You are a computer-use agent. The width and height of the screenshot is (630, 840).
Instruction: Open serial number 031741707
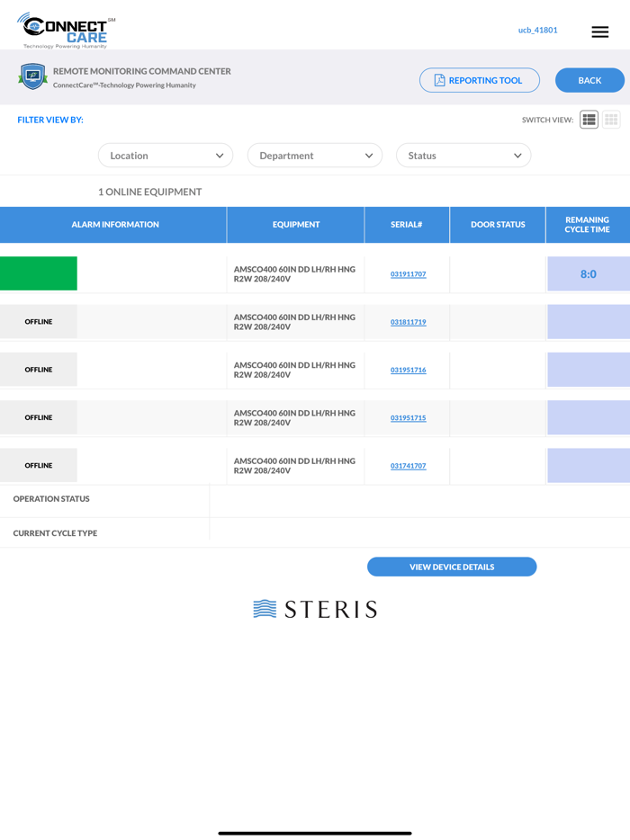[408, 466]
